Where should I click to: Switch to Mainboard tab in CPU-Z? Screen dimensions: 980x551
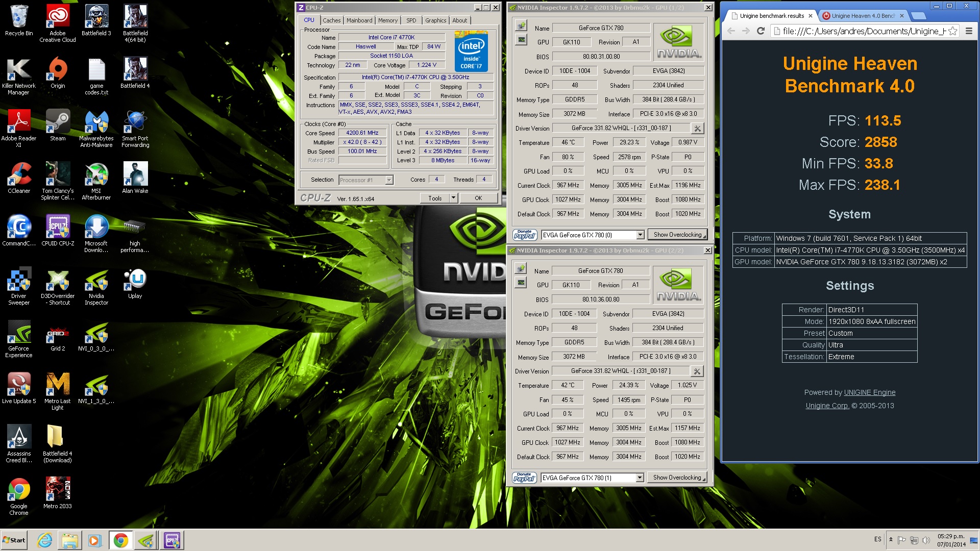pos(359,20)
